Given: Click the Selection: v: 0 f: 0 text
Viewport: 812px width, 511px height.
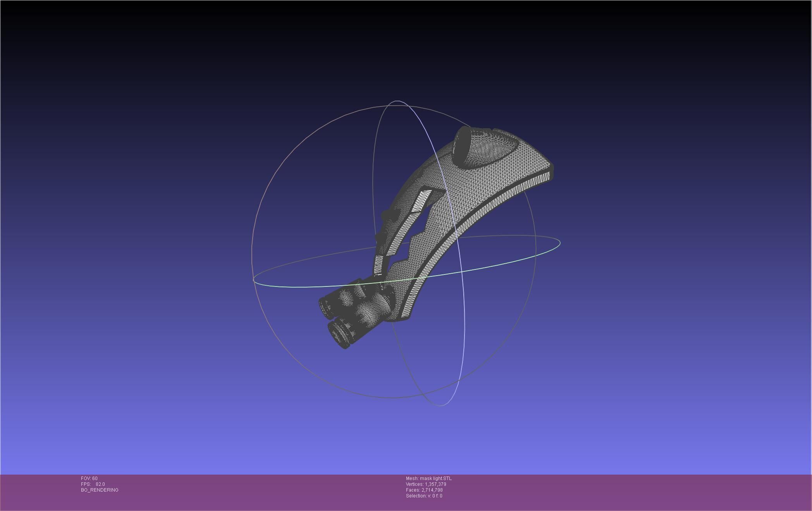Looking at the screenshot, I should click(x=424, y=496).
